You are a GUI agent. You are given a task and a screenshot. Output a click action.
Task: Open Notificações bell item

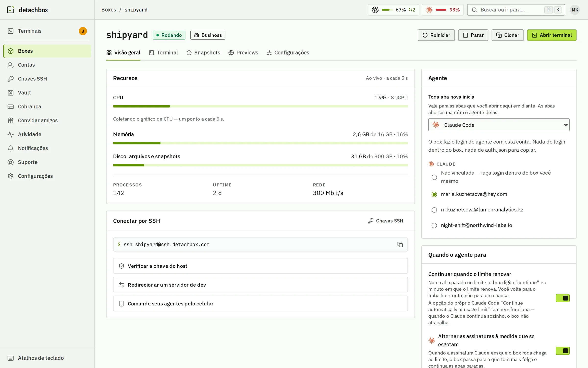[47, 148]
